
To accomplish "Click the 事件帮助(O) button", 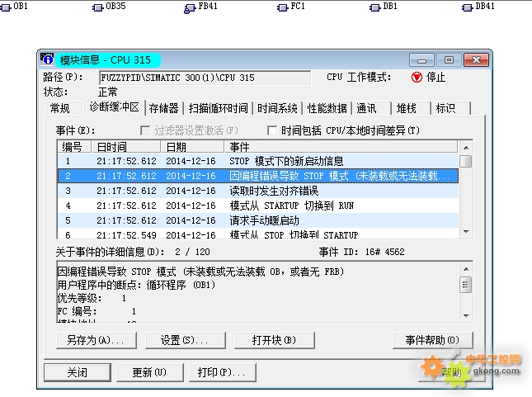I will (x=432, y=340).
